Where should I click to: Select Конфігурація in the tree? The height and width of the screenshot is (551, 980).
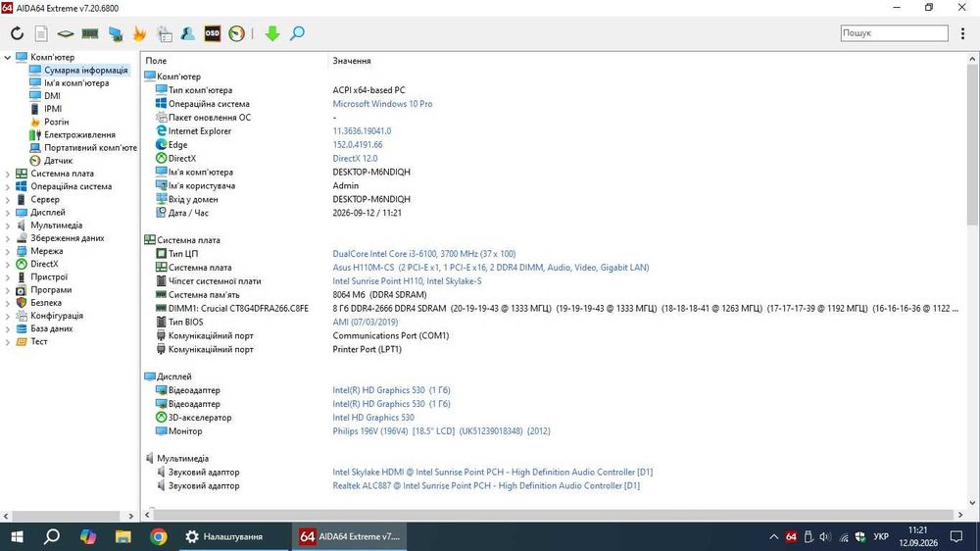(56, 316)
